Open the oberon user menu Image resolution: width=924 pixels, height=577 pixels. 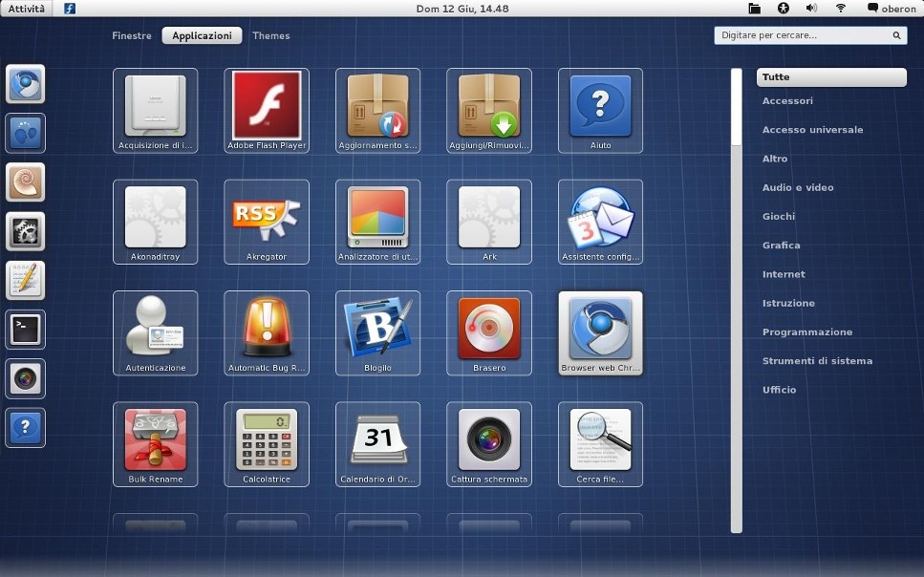click(x=892, y=9)
